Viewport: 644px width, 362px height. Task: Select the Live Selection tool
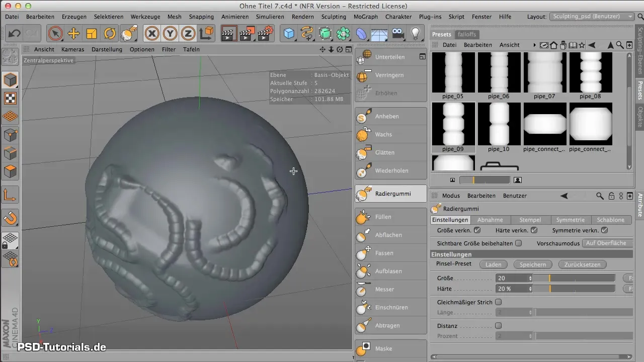[55, 34]
